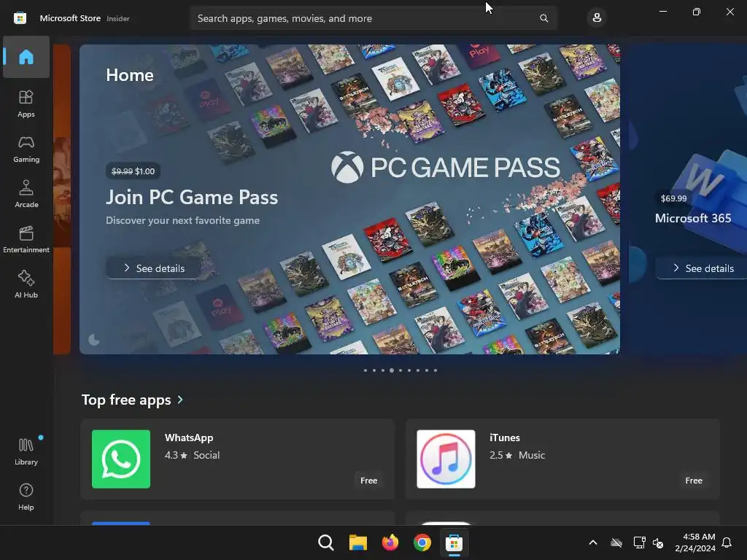Image resolution: width=747 pixels, height=560 pixels.
Task: Click the Free button for WhatsApp
Action: pyautogui.click(x=368, y=481)
